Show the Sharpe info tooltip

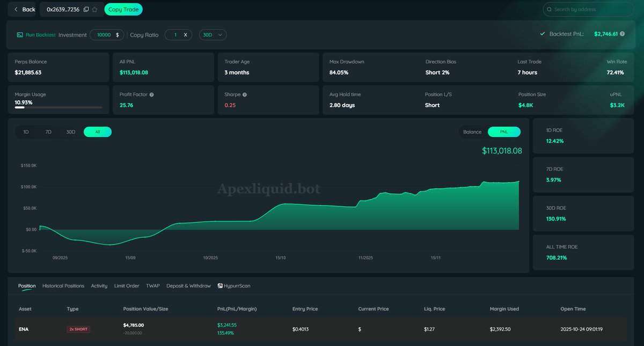point(245,94)
